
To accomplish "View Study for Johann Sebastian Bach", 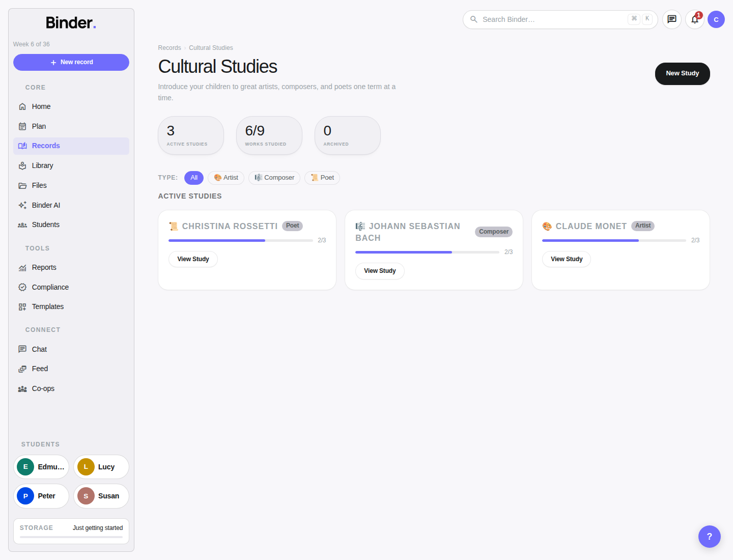I will pyautogui.click(x=380, y=271).
